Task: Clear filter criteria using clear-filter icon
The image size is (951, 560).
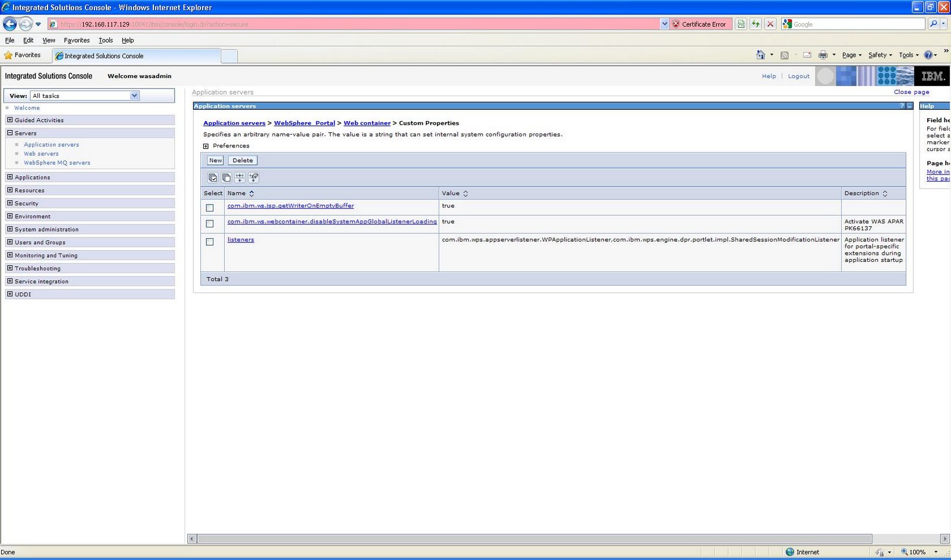Action: pos(254,178)
